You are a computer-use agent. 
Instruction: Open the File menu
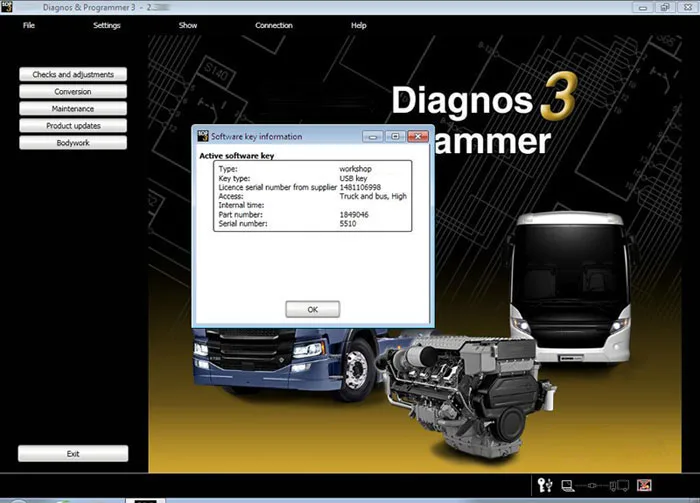click(29, 25)
